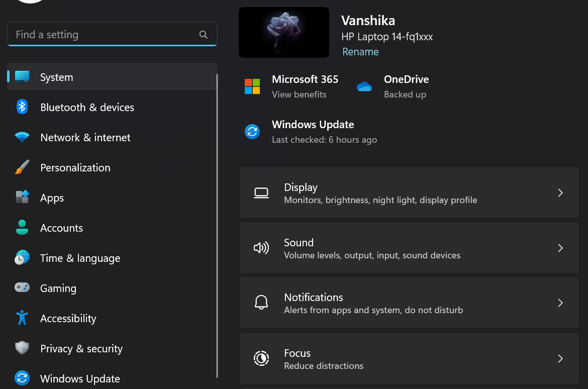
Task: Expand the Display settings chevron
Action: tap(560, 193)
